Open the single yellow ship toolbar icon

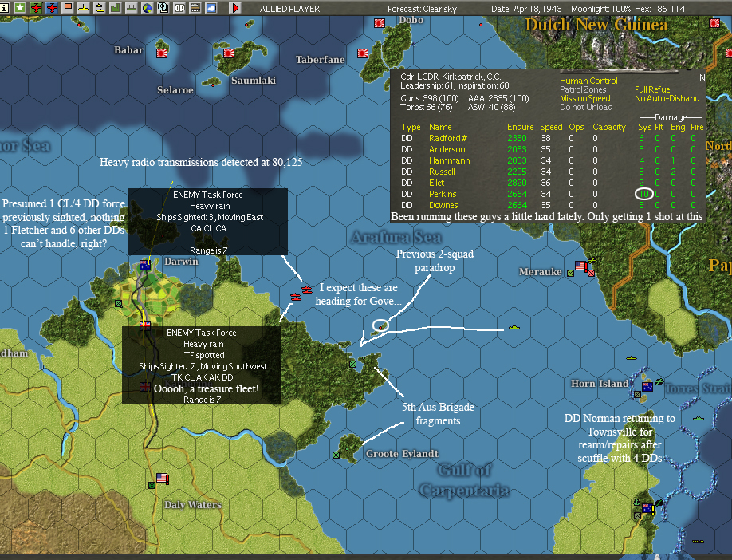click(x=84, y=7)
